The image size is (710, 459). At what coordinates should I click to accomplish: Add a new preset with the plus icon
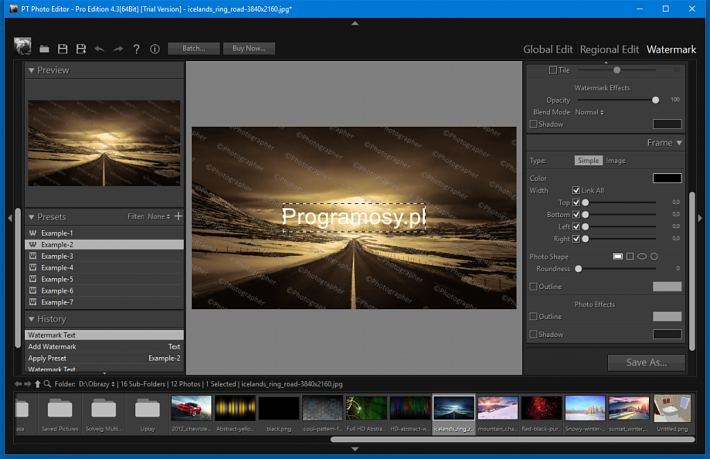click(178, 216)
